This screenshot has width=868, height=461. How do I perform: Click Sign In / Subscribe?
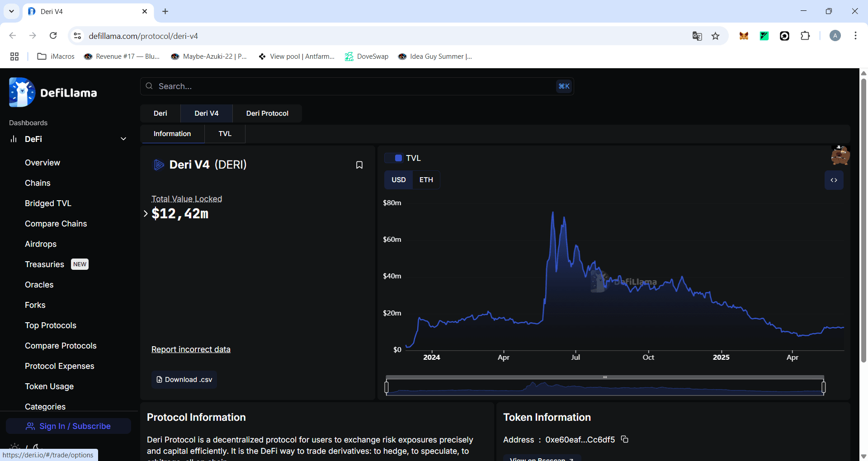click(68, 426)
